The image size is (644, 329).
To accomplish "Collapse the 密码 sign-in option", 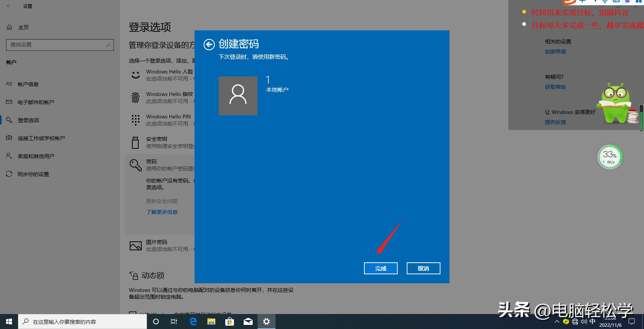I will tap(161, 165).
